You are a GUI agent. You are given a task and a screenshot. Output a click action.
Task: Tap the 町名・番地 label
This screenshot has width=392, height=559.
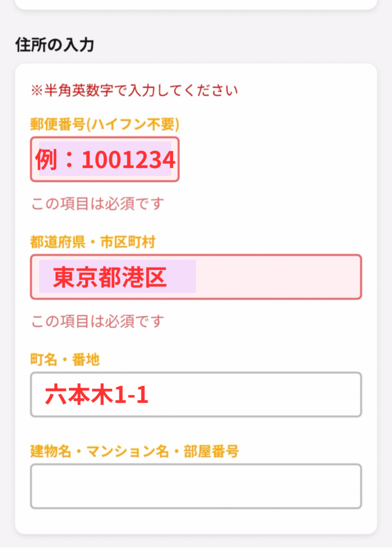click(65, 360)
